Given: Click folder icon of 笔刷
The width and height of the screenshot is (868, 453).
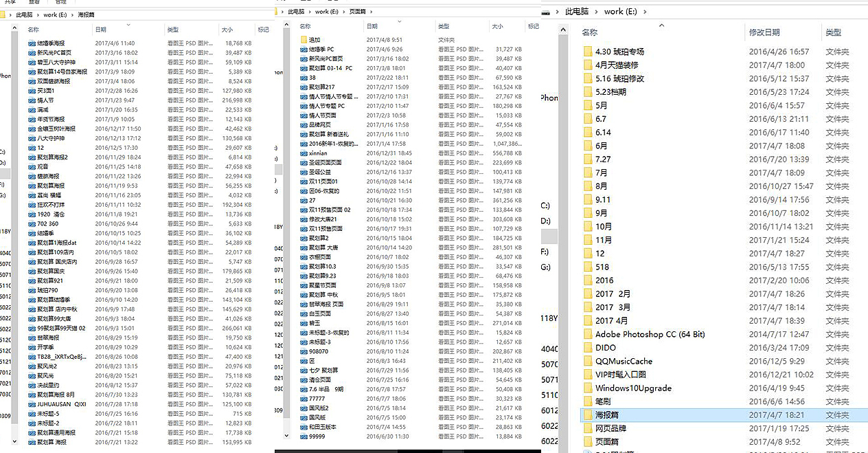Looking at the screenshot, I should pos(587,401).
